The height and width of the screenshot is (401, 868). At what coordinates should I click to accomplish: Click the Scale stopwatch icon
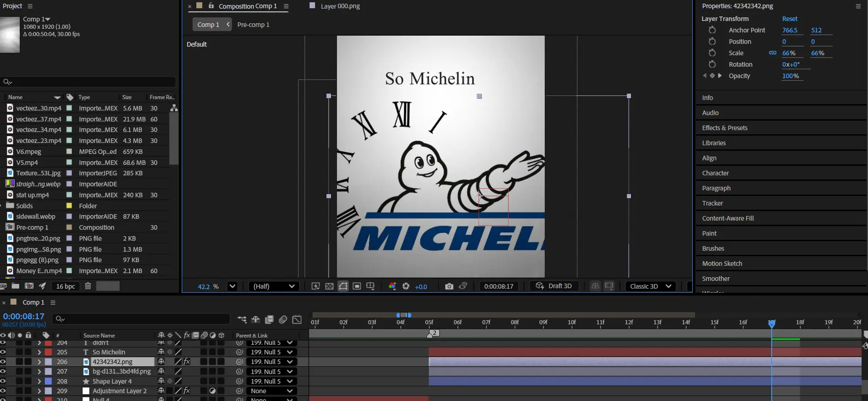(x=712, y=53)
